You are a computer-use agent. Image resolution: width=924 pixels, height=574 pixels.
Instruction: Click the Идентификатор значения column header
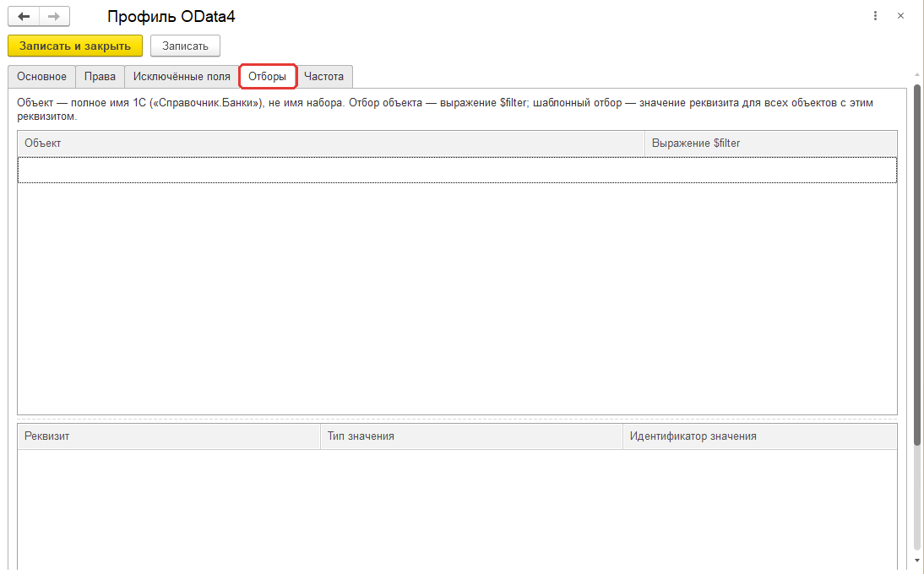click(759, 436)
